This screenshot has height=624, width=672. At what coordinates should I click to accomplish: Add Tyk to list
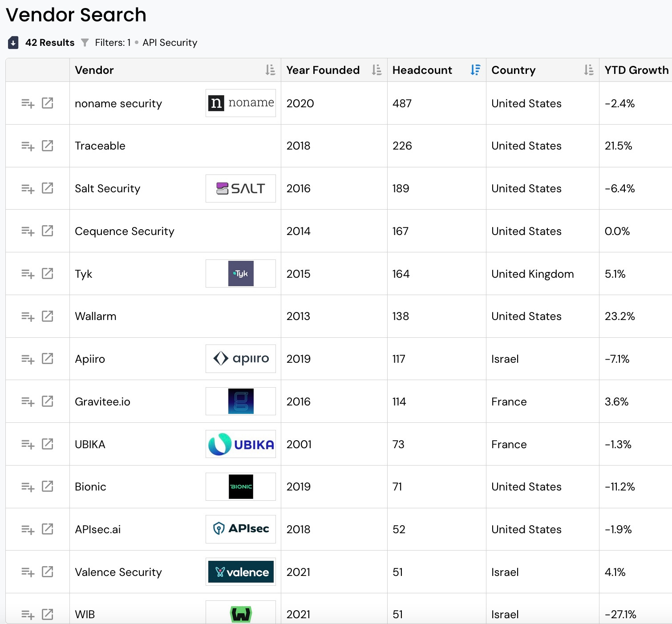pos(28,274)
